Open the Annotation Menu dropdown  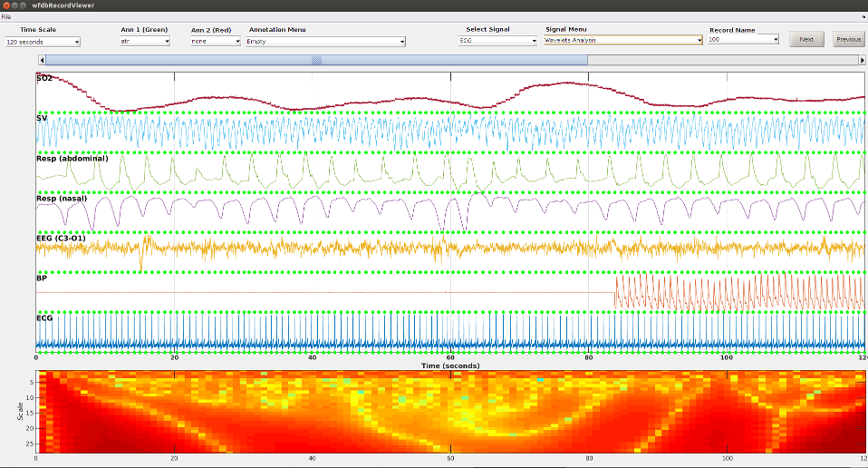[x=325, y=41]
